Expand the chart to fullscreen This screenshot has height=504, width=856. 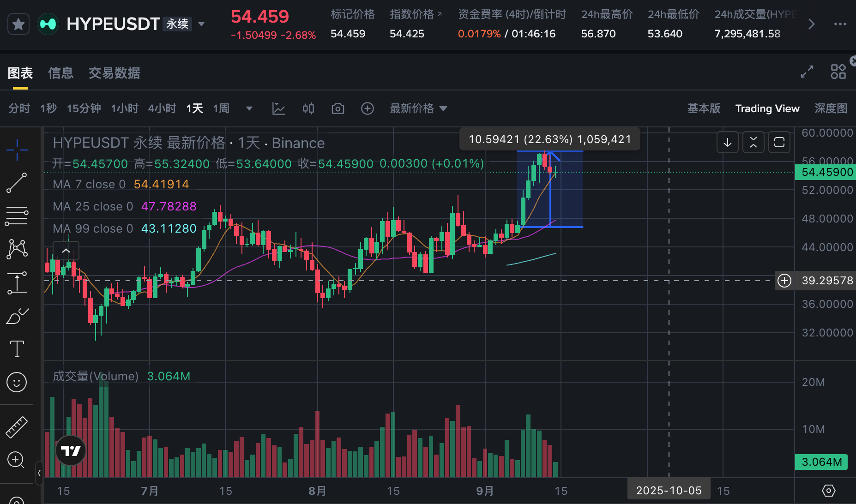point(807,72)
